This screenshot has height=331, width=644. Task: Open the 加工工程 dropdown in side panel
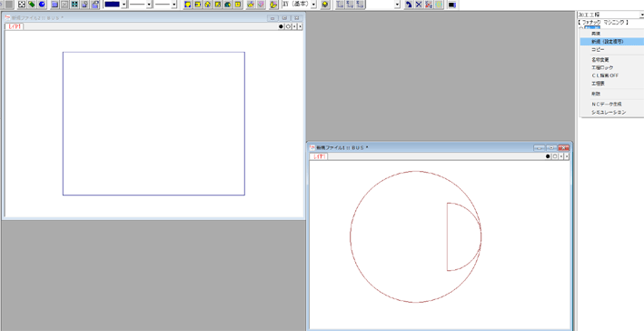tap(642, 15)
